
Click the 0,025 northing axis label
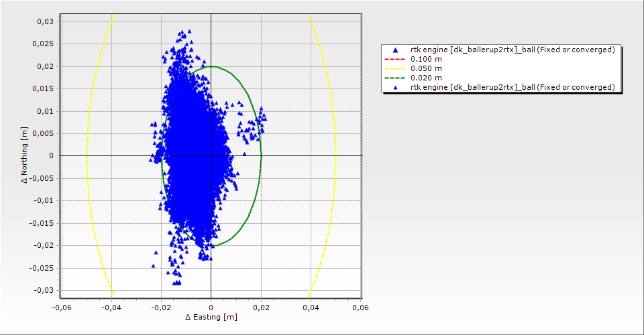44,44
